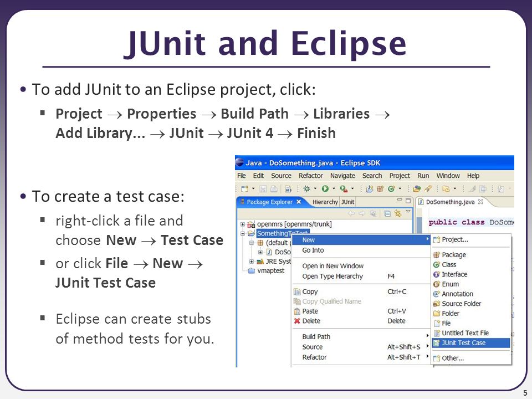Open the New Java Class dropdown arrow
The width and height of the screenshot is (532, 399).
[x=400, y=188]
